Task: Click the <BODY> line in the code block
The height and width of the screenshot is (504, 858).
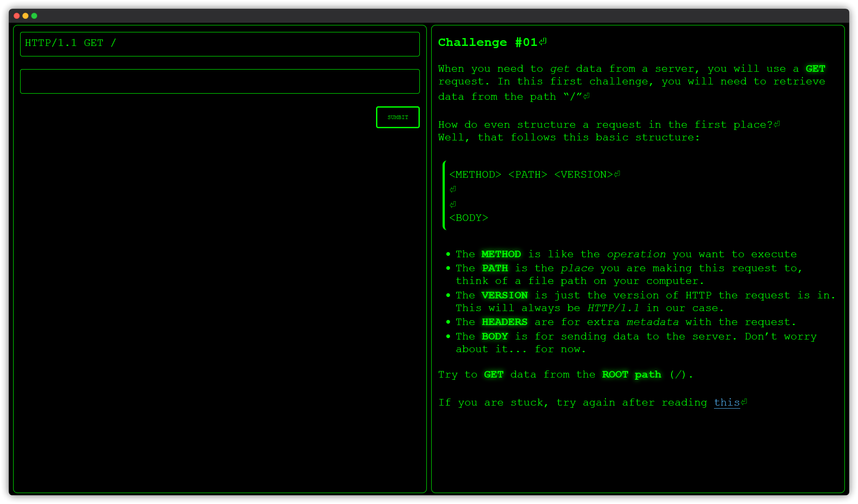Action: click(468, 217)
